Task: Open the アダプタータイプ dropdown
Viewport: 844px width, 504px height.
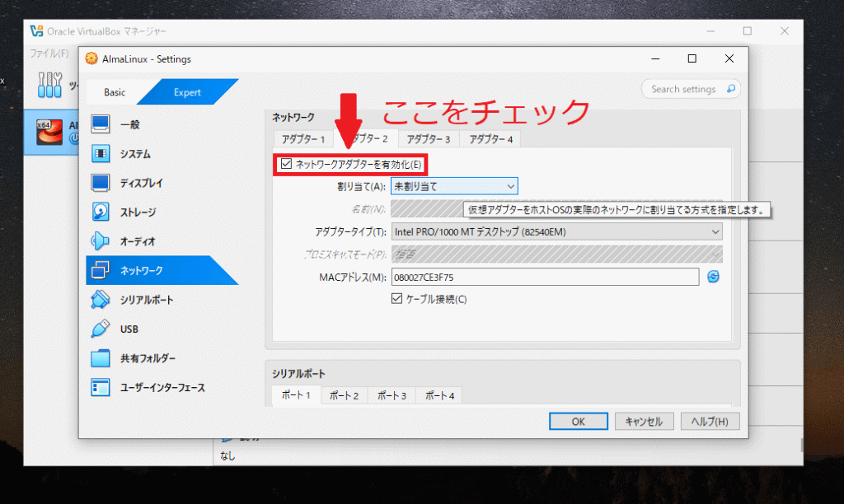Action: (556, 232)
